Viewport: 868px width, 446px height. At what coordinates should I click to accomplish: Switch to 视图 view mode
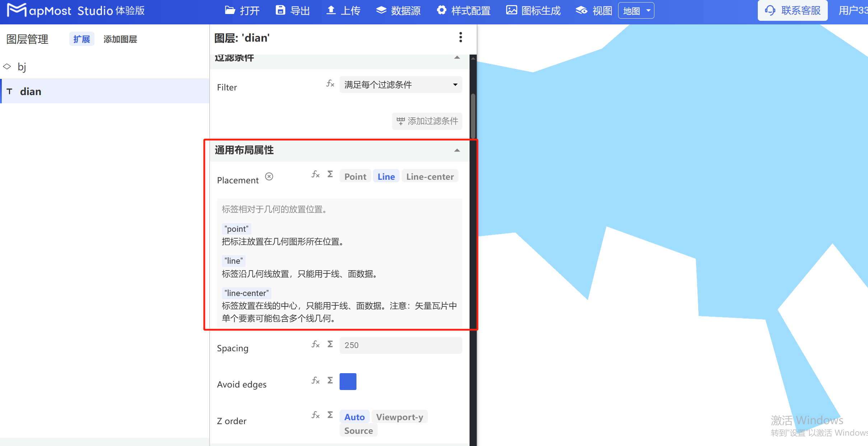(x=593, y=10)
